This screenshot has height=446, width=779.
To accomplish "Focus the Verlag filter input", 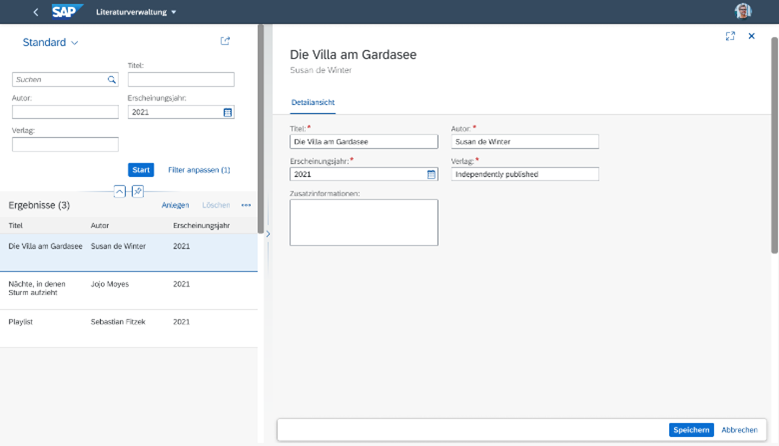I will (x=65, y=144).
